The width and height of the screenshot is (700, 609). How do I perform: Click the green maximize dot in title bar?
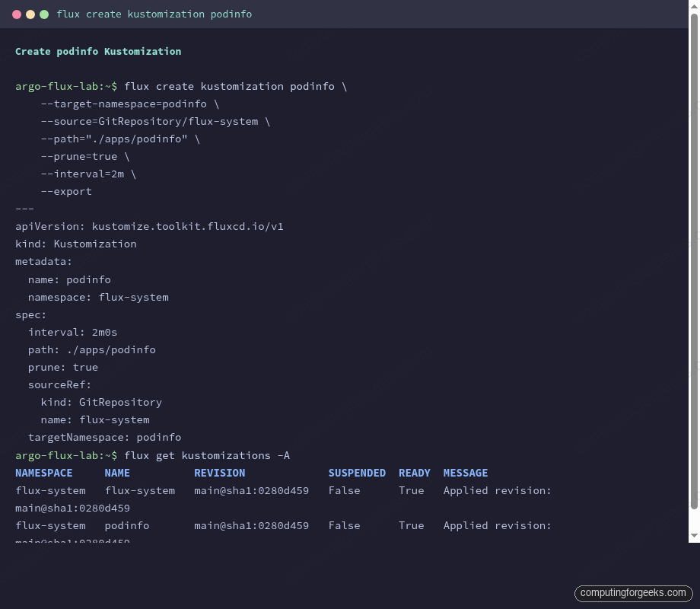[44, 14]
